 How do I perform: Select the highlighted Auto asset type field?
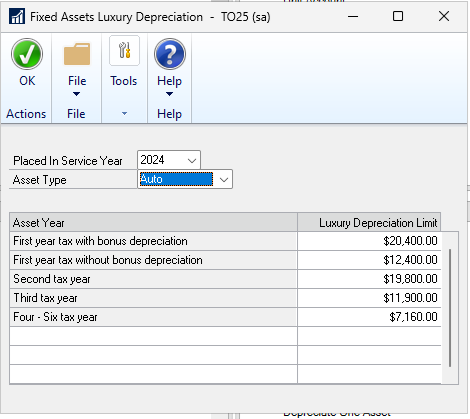[x=176, y=179]
